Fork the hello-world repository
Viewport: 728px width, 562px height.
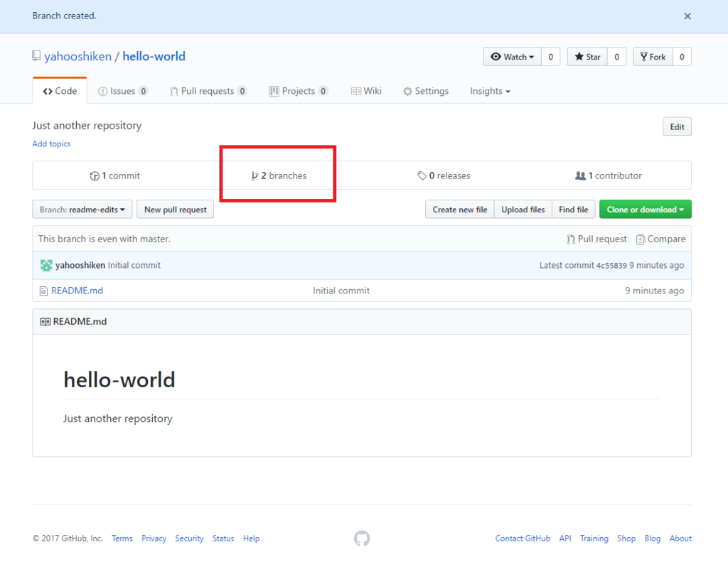pos(653,57)
